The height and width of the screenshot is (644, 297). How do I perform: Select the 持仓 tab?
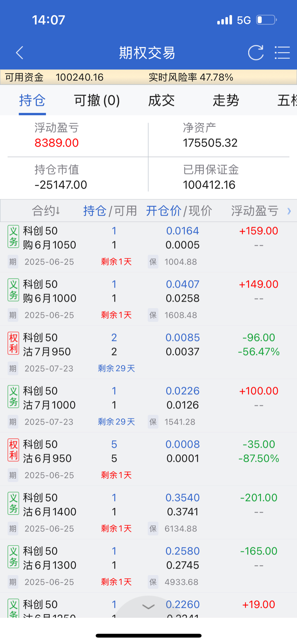[32, 101]
